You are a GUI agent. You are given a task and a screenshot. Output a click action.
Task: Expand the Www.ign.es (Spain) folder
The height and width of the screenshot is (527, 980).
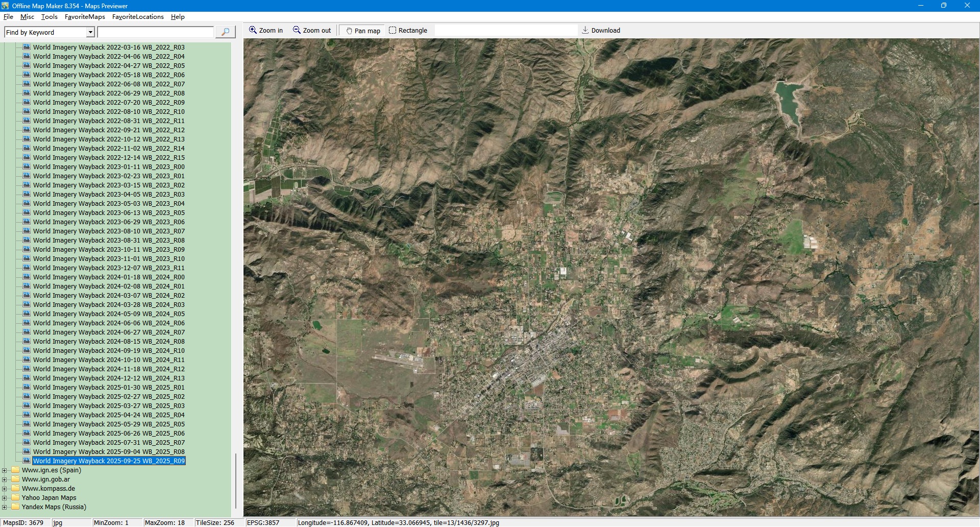coord(5,470)
